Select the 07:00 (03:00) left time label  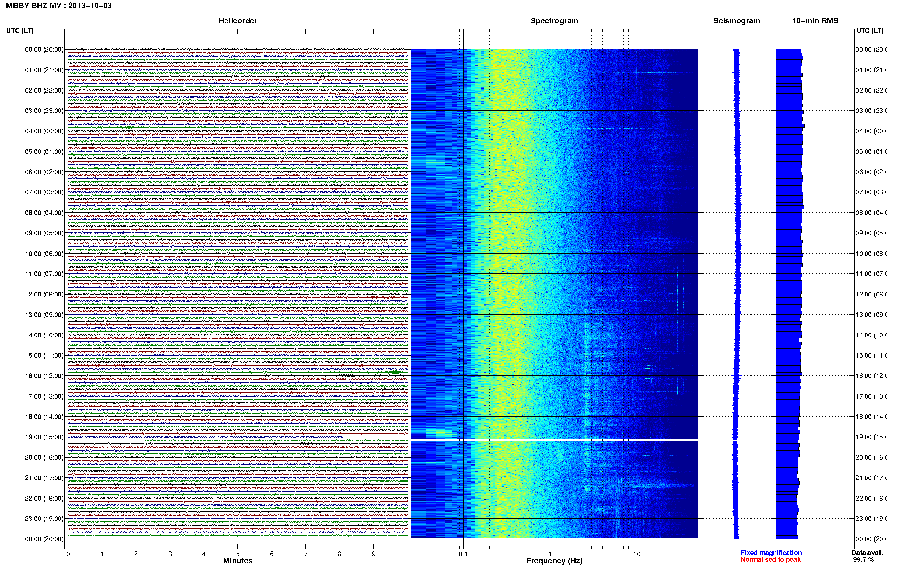44,192
